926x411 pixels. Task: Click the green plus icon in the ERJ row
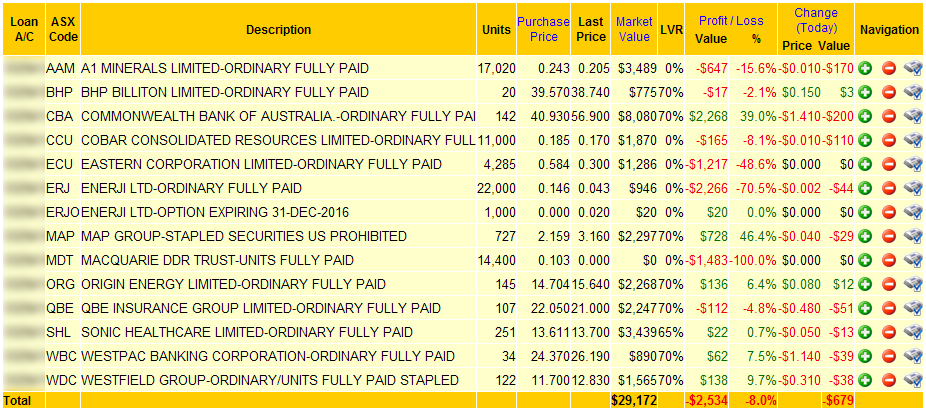(x=865, y=188)
